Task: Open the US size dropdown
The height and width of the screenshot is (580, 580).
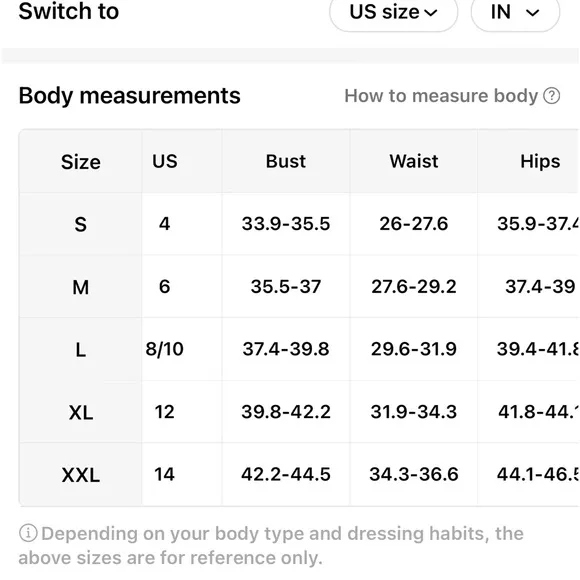Action: (393, 13)
